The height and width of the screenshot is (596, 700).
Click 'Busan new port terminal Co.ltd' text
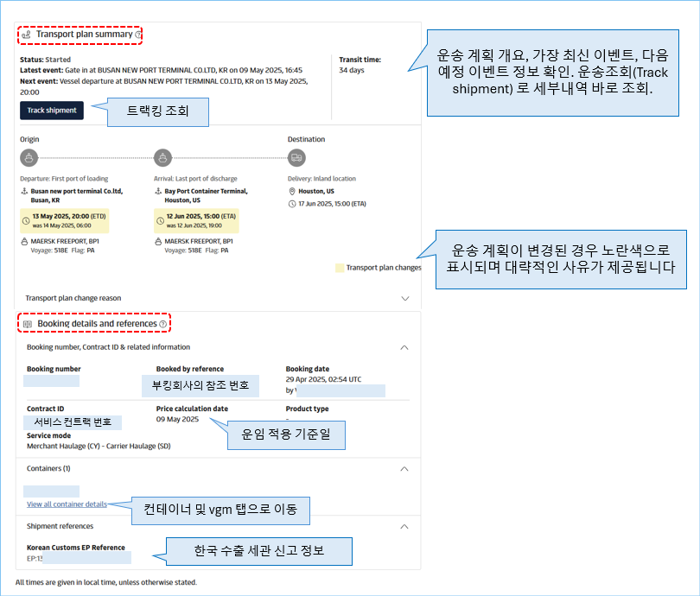77,195
